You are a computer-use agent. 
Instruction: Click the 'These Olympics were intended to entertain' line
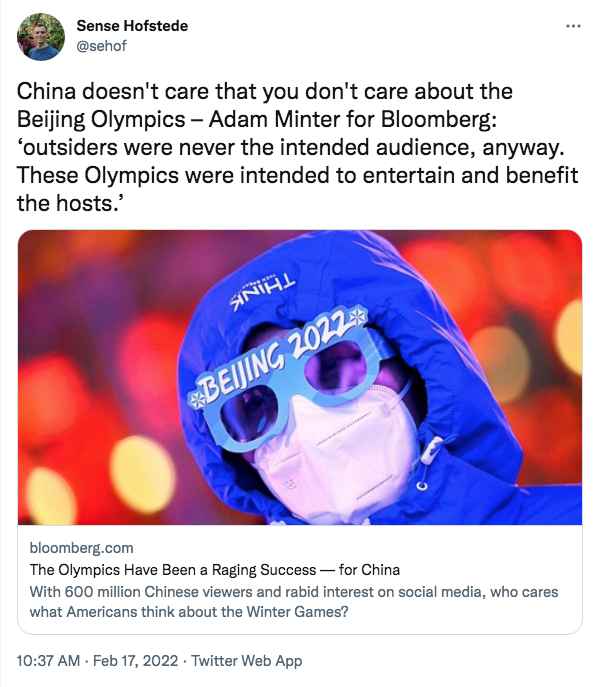297,176
